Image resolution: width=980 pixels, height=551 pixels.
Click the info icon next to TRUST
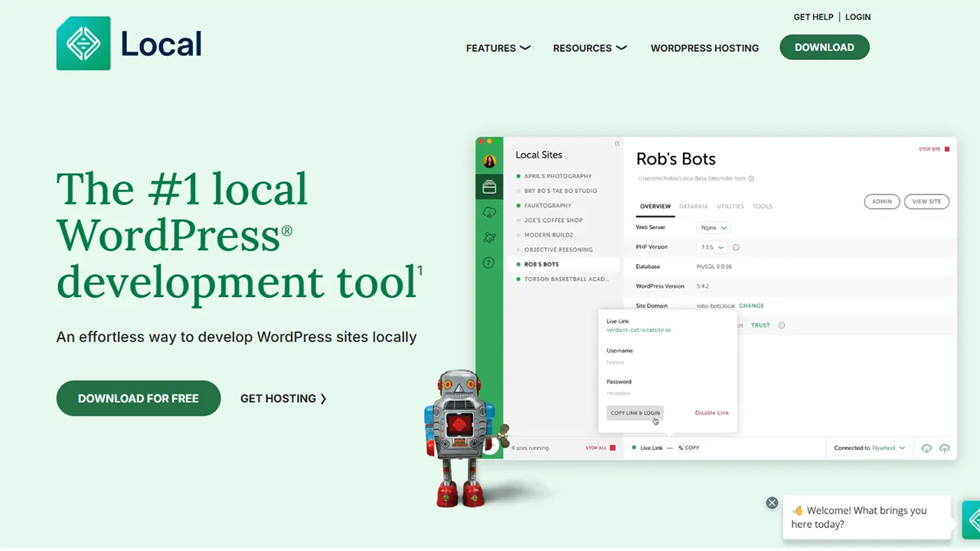782,325
